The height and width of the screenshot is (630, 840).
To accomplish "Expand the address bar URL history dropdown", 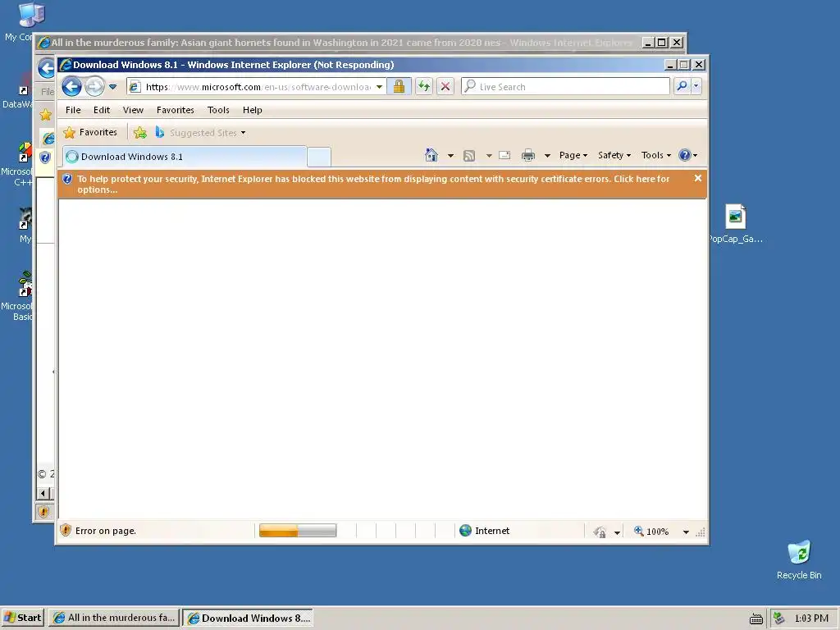I will 379,87.
